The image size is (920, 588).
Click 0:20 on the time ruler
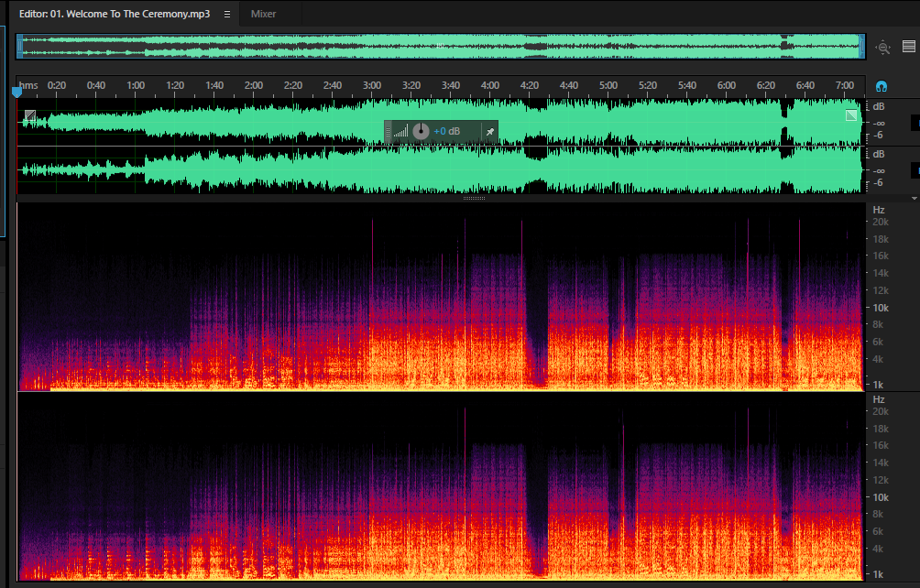coord(57,85)
